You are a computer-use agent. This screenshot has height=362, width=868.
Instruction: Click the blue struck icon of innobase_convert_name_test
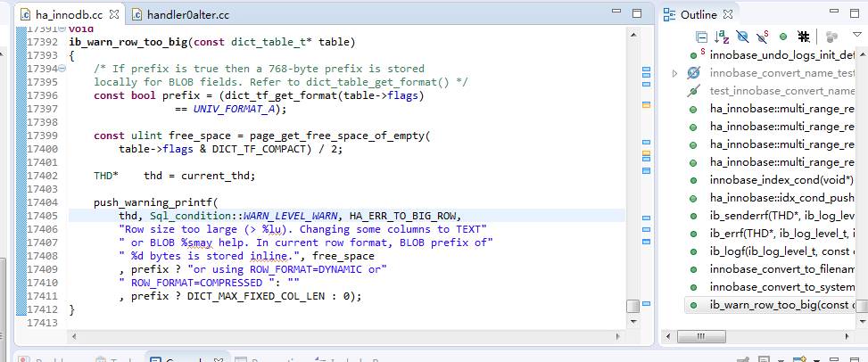(x=694, y=73)
